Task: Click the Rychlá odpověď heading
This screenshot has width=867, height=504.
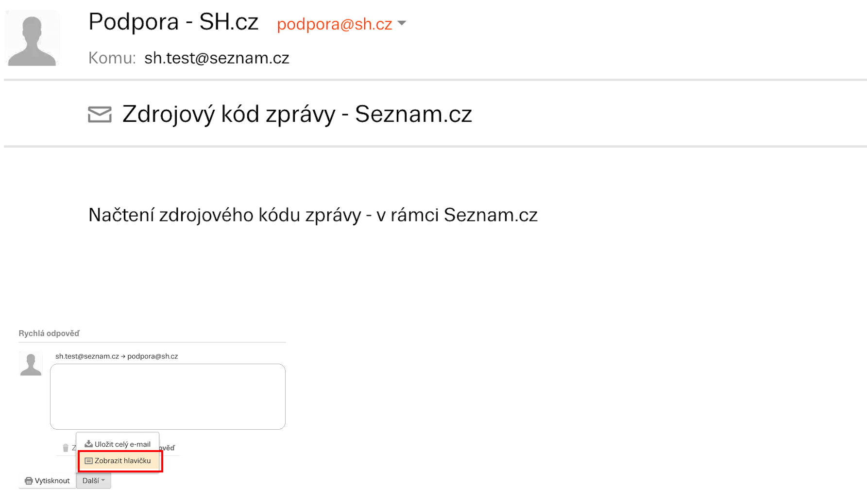Action: (49, 334)
